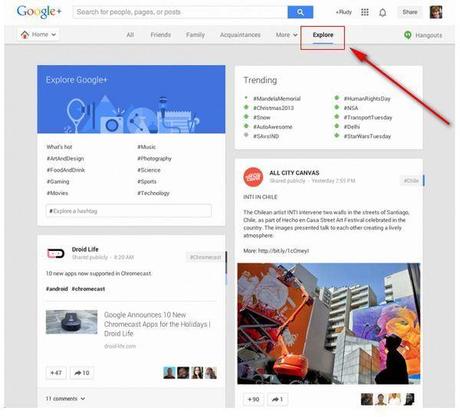
Task: Click first +1 avatar on Droid Life post
Action: point(169,373)
